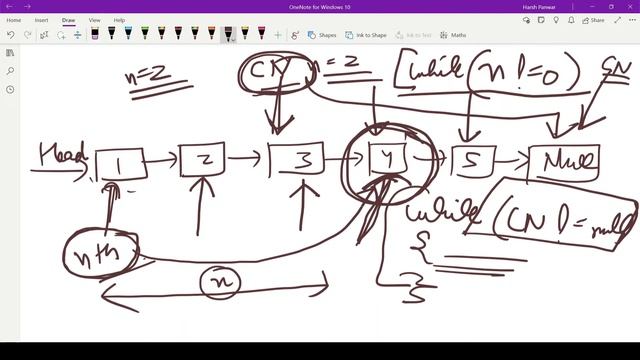Click the Ink to Text button
The width and height of the screenshot is (640, 360).
pyautogui.click(x=413, y=35)
